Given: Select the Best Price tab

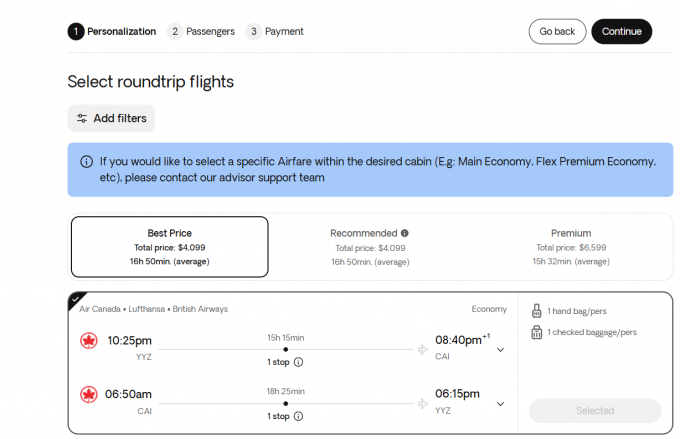Looking at the screenshot, I should point(169,246).
